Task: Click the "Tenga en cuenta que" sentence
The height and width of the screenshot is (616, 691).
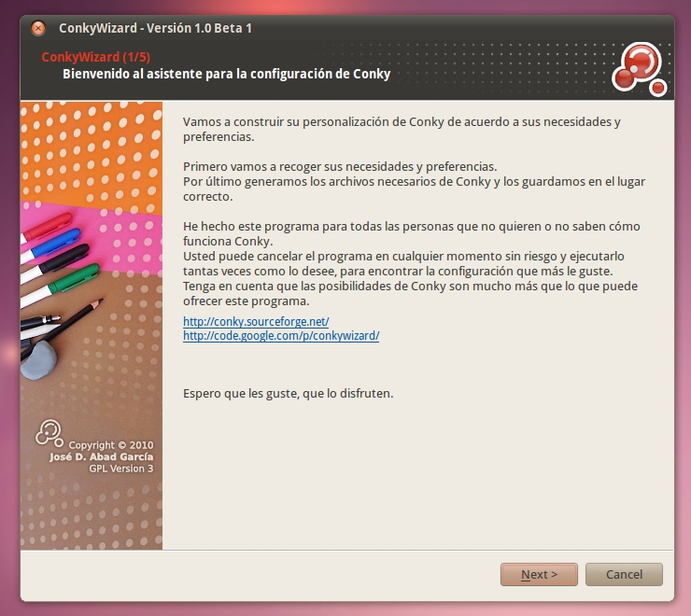Action: (410, 293)
